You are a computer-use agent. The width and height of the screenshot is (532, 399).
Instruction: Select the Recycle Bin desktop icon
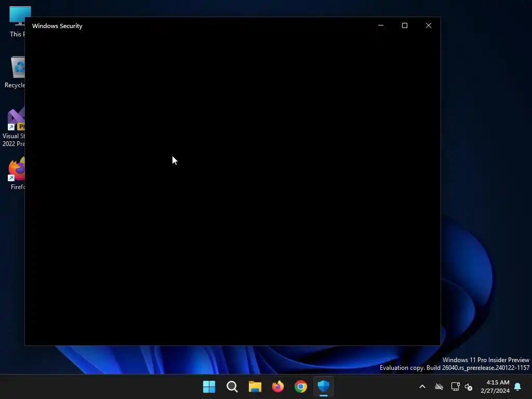(15, 72)
